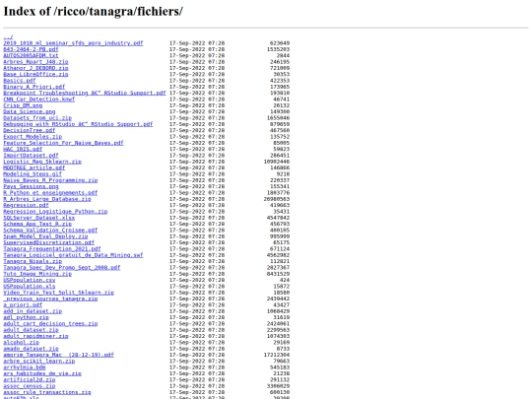This screenshot has height=399, width=532.
Task: Download adult_rapidminer.zip
Action: pyautogui.click(x=35, y=336)
